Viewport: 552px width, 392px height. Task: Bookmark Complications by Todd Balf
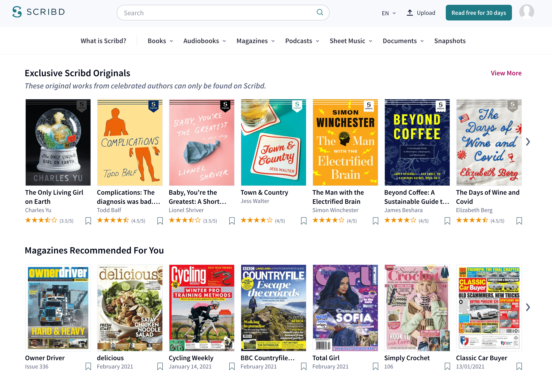point(160,221)
